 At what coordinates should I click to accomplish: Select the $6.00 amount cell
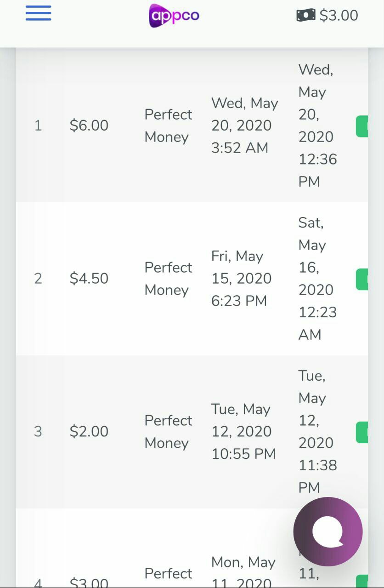pos(89,126)
